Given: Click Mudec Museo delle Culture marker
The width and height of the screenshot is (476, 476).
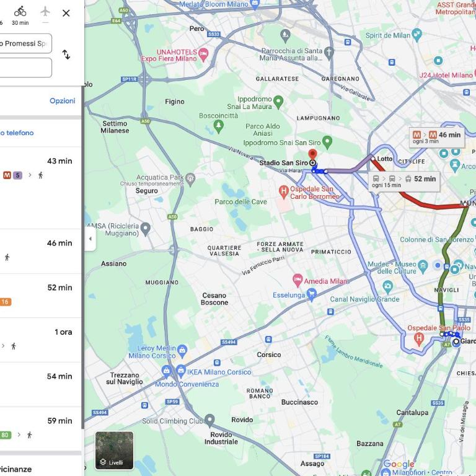Looking at the screenshot, I should click(x=423, y=267).
